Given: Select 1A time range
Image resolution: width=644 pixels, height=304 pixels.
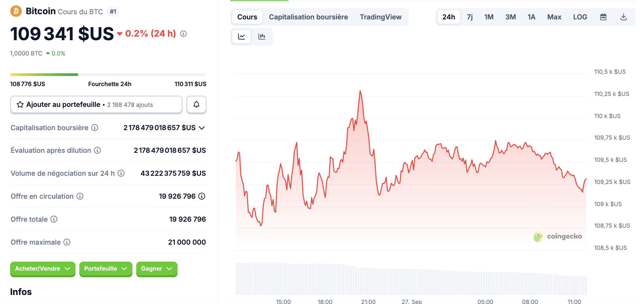Looking at the screenshot, I should click(531, 17).
